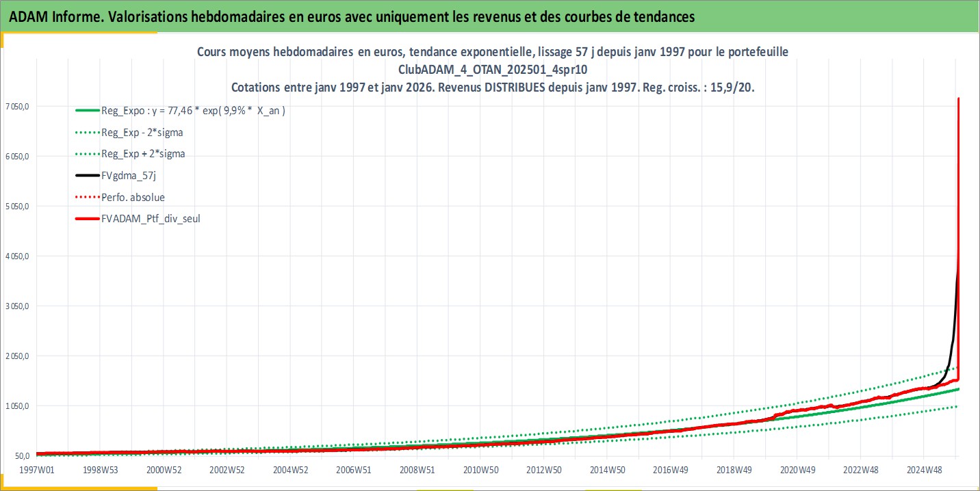
Task: Click the x-axis label 2022W48
Action: click(860, 470)
